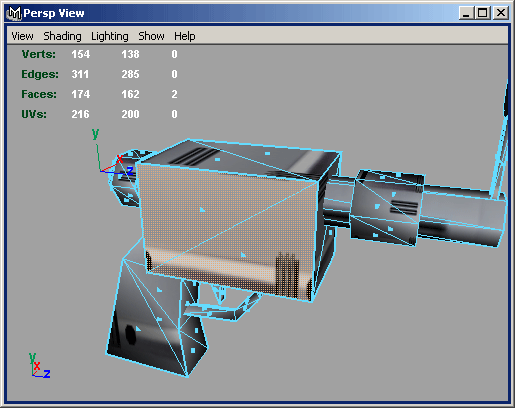Viewport: 515px width, 408px height.
Task: Open the Shading menu
Action: point(62,36)
